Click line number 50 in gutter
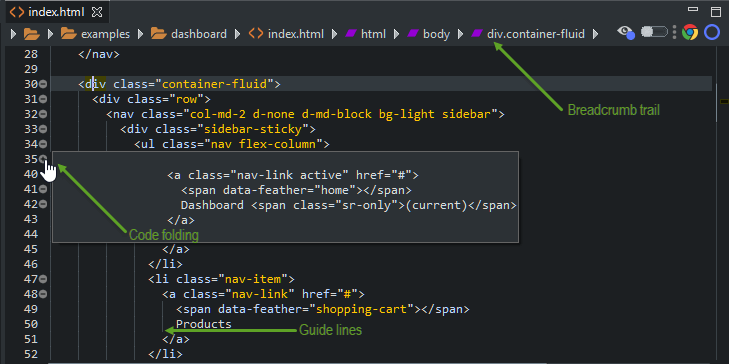 coord(31,324)
